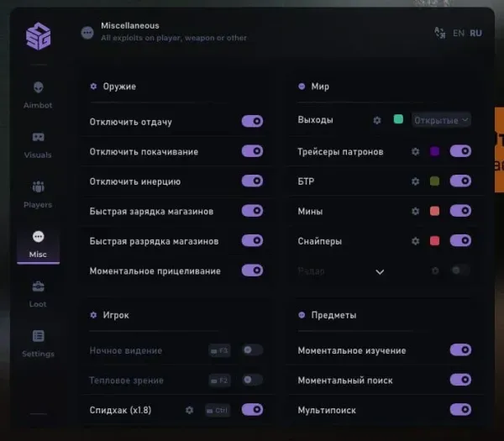Disable Моментальное прицеливание toggle
504x441 pixels.
click(x=252, y=270)
